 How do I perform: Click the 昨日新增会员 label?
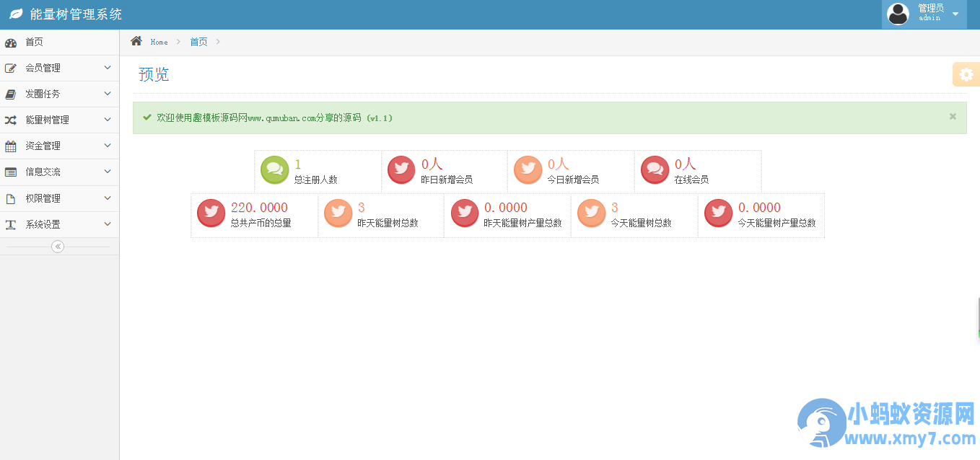click(447, 180)
